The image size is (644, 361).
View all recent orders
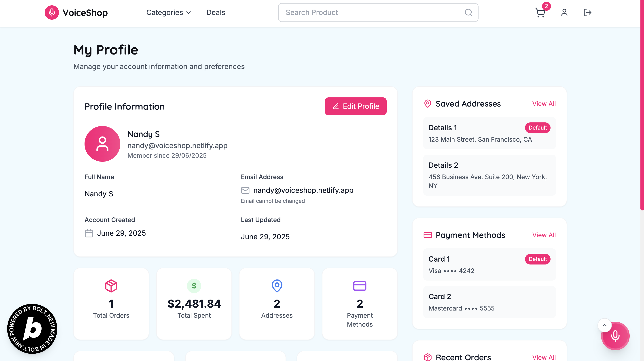tap(544, 357)
